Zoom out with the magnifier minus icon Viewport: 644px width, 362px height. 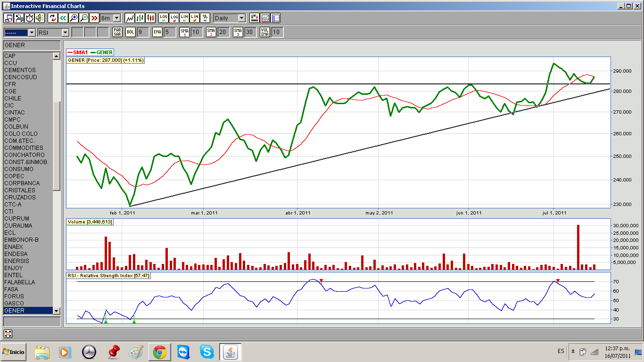(x=84, y=18)
